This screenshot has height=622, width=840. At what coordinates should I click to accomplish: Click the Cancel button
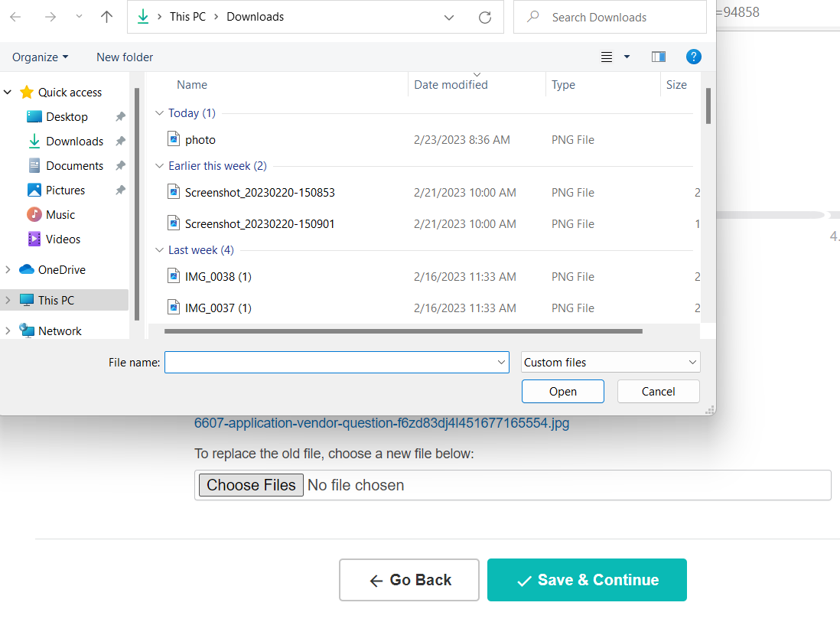coord(659,392)
